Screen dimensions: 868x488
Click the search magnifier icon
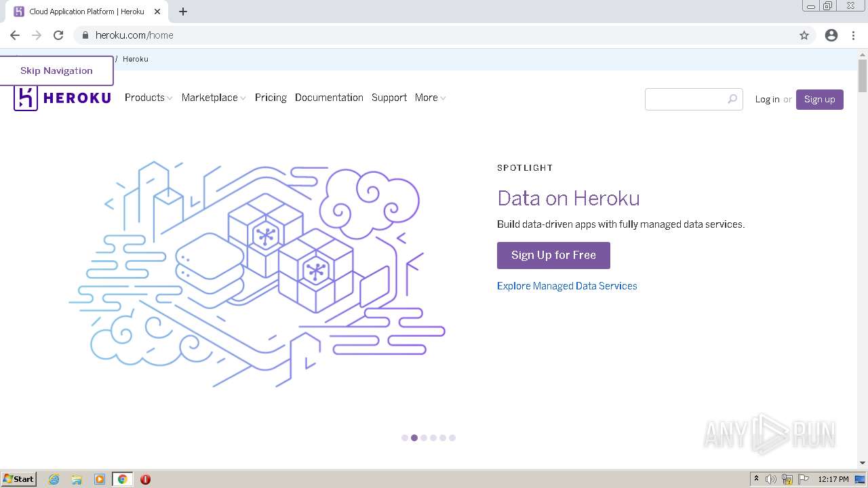732,99
